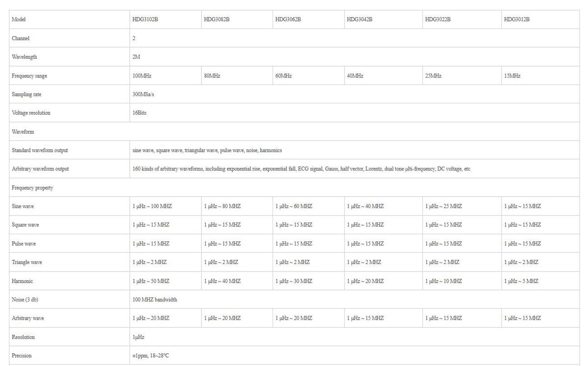Image resolution: width=588 pixels, height=366 pixels.
Task: Select the 1 μHz ~ 50 MHZ harmonic cell
Action: [150, 281]
